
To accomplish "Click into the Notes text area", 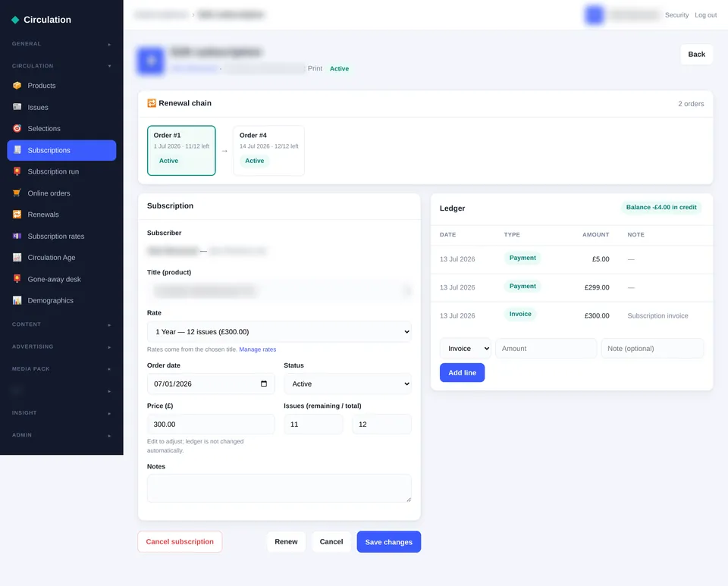I will (279, 488).
